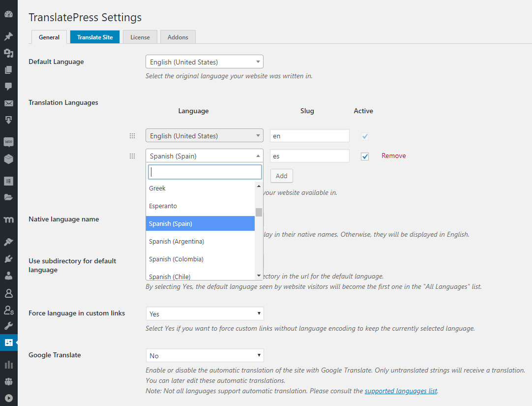
Task: Open the Users icon in the sidebar
Action: tap(9, 276)
